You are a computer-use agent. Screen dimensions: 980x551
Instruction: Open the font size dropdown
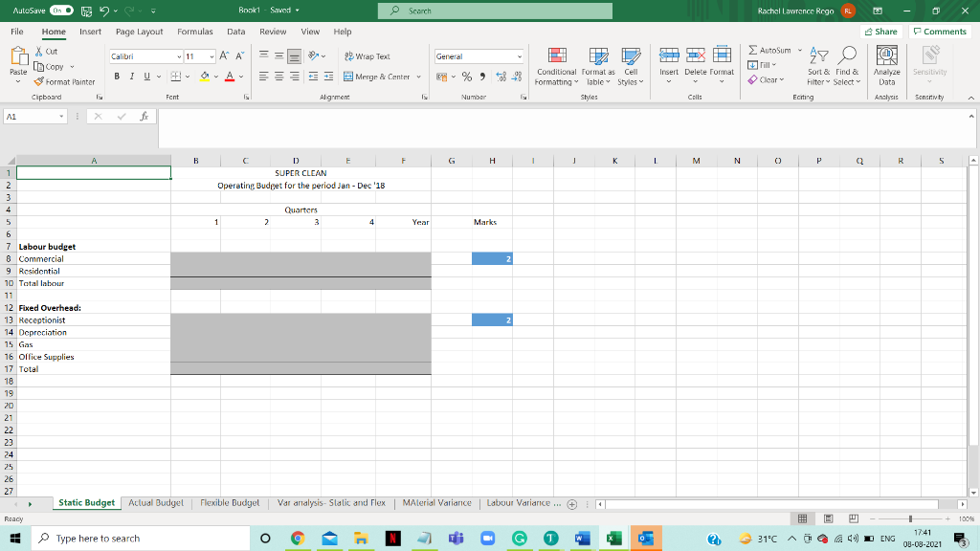pyautogui.click(x=212, y=56)
